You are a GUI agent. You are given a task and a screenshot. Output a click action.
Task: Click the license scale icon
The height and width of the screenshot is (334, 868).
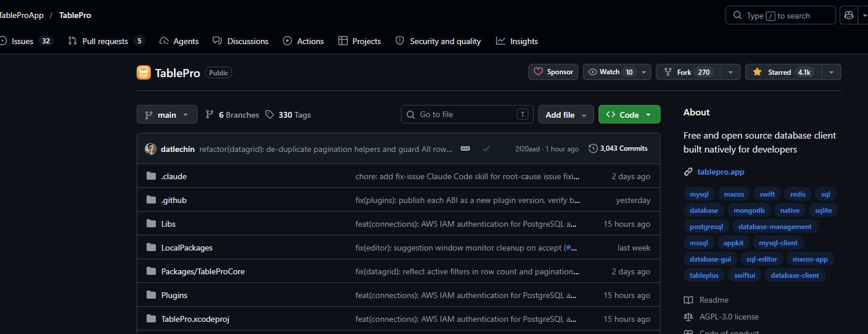point(688,317)
